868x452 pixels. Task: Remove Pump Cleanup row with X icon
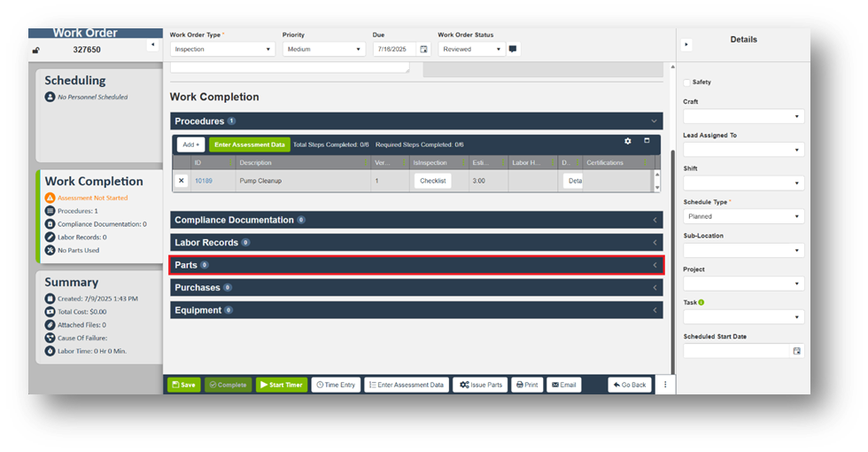coord(182,181)
